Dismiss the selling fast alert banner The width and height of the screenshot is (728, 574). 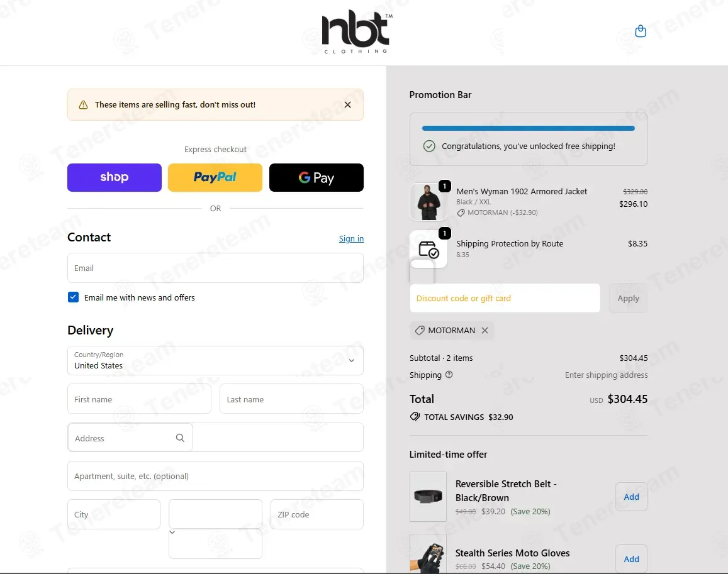coord(347,105)
